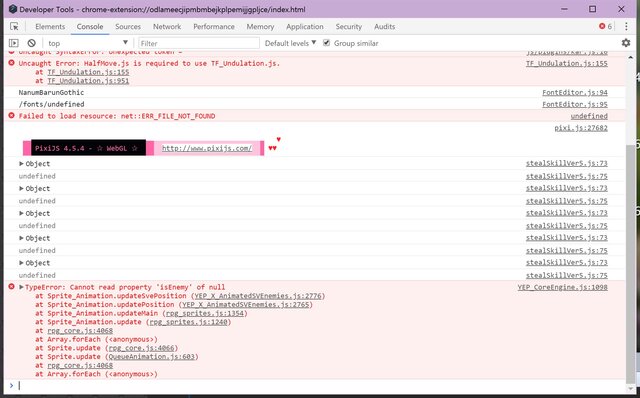Open YEP_X_AnimatedSVEnemies.js:2765 stack link
The height and width of the screenshot is (398, 640).
click(x=246, y=305)
